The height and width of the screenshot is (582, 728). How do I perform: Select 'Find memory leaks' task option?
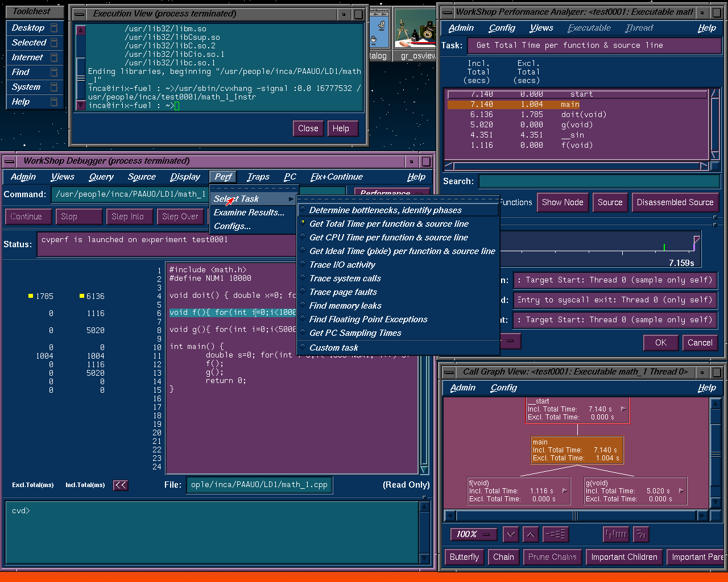click(x=398, y=306)
